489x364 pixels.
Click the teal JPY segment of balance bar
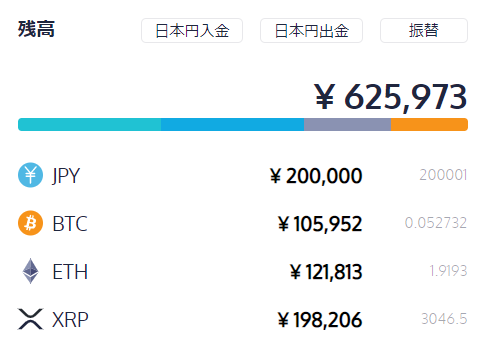pyautogui.click(x=90, y=124)
